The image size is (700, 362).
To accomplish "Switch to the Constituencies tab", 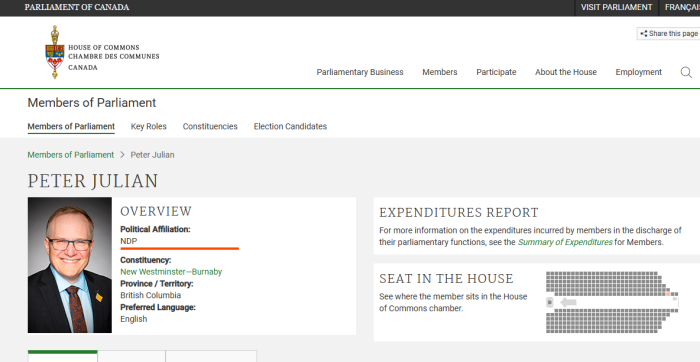I will point(210,127).
